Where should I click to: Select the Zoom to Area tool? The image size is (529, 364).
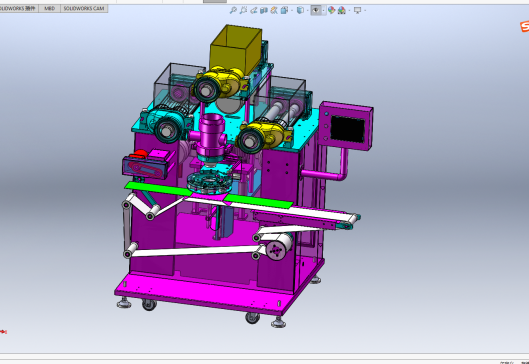(243, 10)
